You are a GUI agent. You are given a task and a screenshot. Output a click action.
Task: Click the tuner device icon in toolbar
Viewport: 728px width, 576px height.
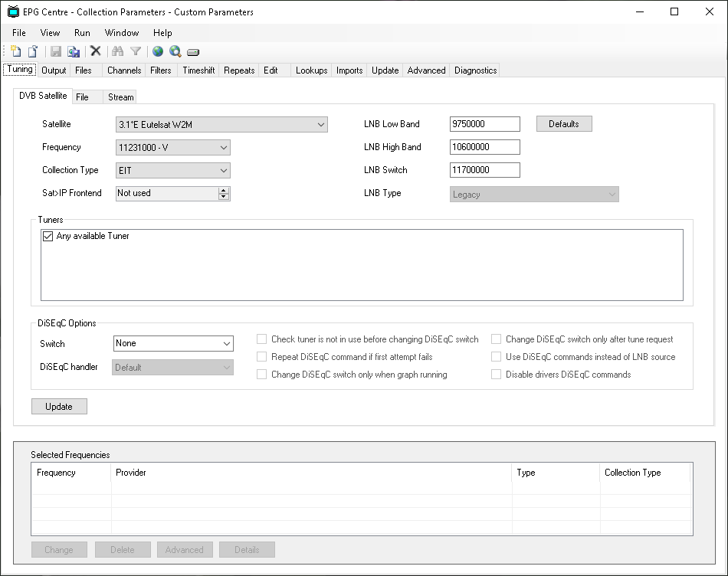tap(193, 52)
